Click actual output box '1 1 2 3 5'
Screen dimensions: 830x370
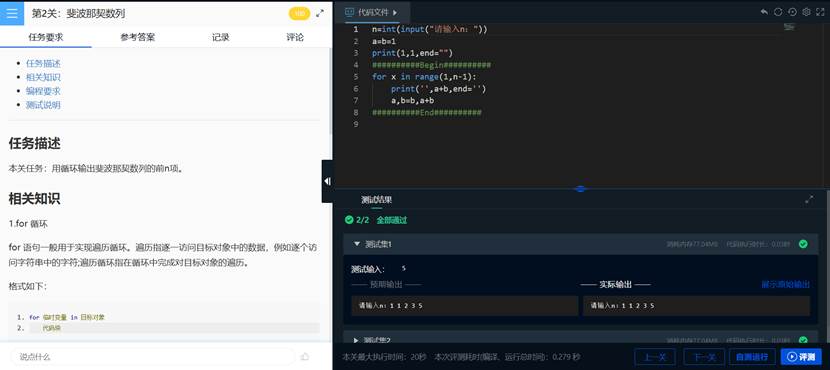[697, 305]
